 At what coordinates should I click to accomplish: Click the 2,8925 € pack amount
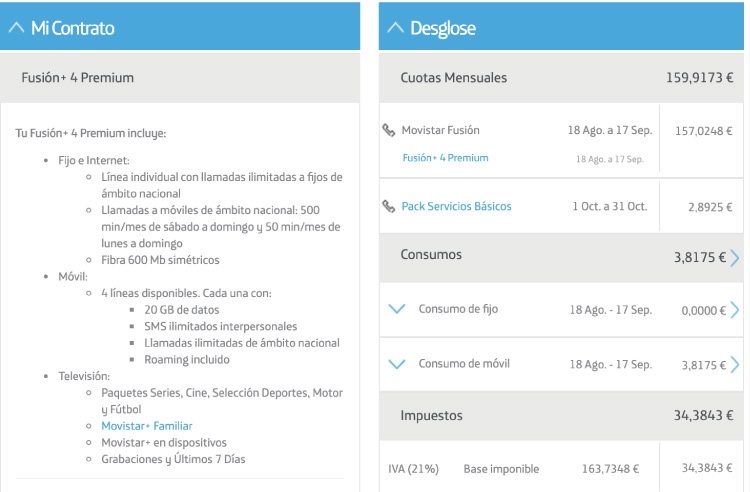(x=710, y=207)
